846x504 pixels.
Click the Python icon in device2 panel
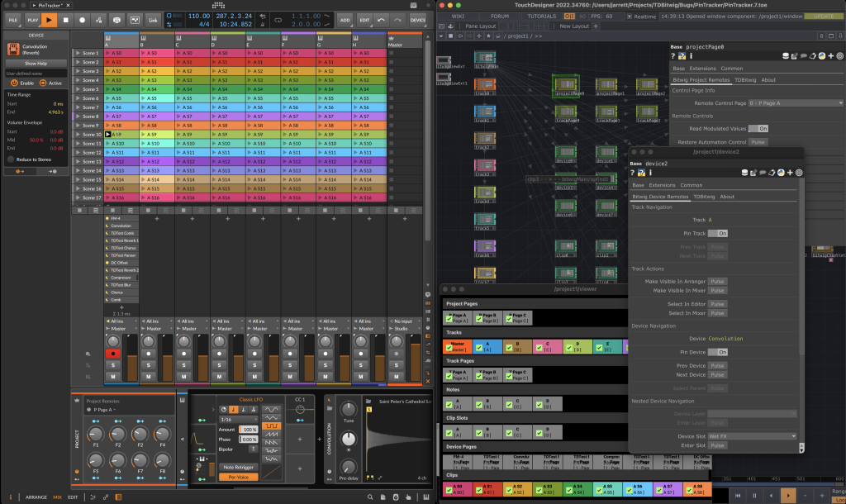[780, 173]
